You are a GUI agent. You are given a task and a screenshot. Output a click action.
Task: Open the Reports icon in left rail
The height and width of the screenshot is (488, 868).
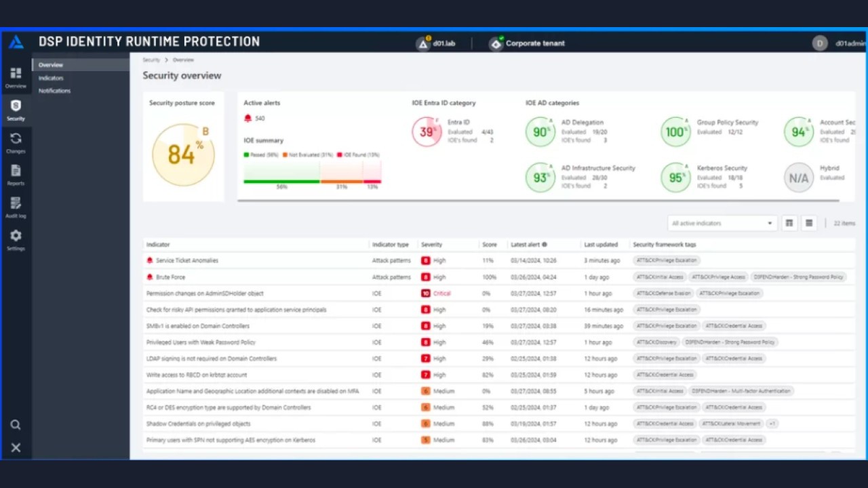[x=16, y=171]
